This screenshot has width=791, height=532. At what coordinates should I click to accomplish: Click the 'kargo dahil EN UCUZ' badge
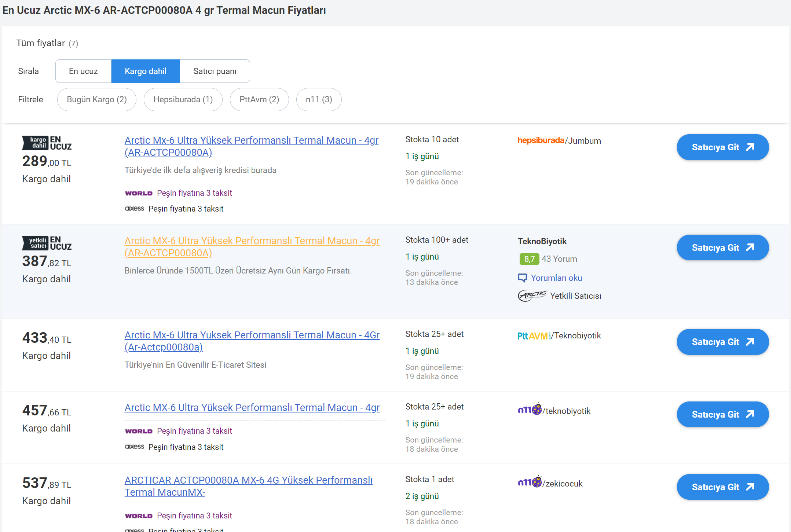(47, 143)
